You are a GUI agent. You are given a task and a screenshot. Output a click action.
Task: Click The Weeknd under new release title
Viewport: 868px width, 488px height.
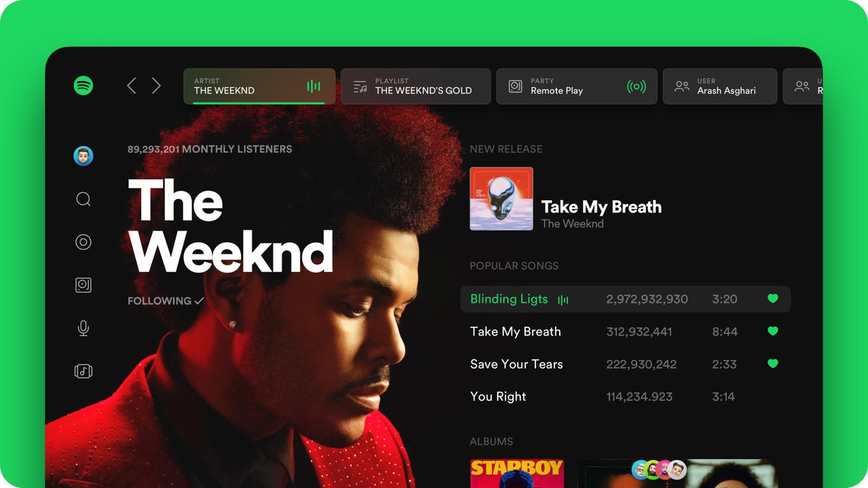[x=572, y=223]
